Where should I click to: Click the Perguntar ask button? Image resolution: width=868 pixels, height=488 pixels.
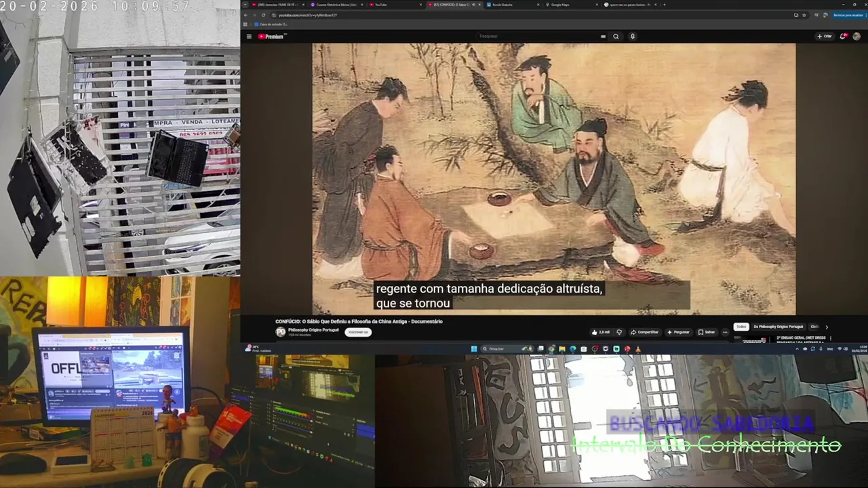pos(678,332)
